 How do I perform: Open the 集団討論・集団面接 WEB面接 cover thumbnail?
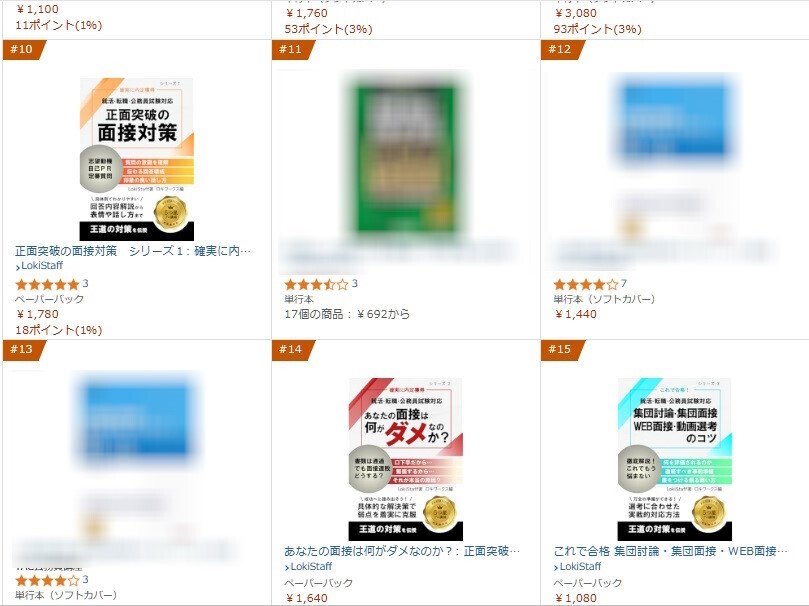pyautogui.click(x=675, y=459)
